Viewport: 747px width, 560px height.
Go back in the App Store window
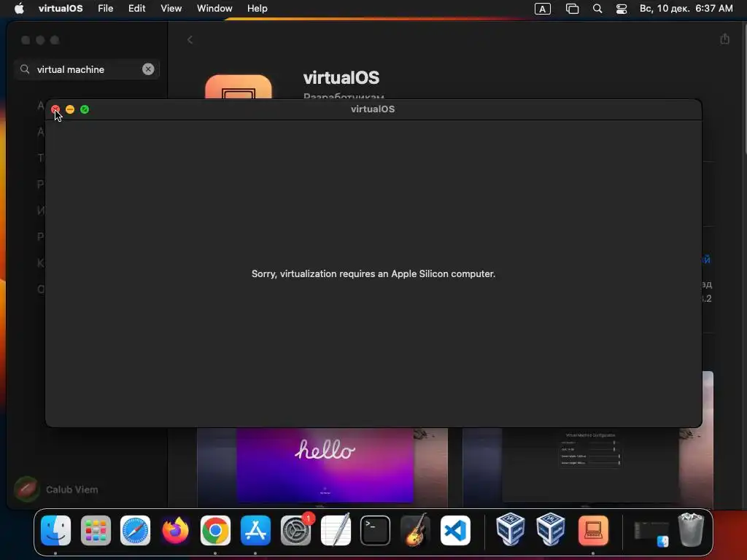[190, 40]
